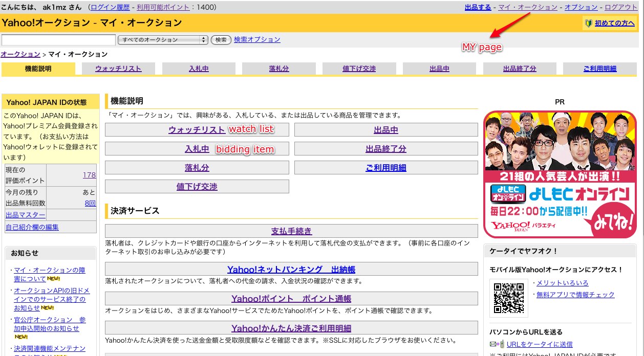Switch to the 値下げ交渉 tab

pos(359,69)
